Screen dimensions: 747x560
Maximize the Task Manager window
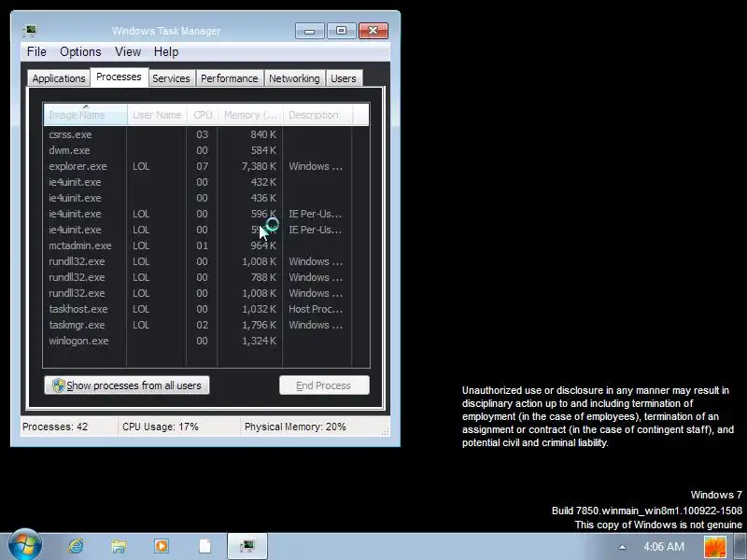coord(341,31)
